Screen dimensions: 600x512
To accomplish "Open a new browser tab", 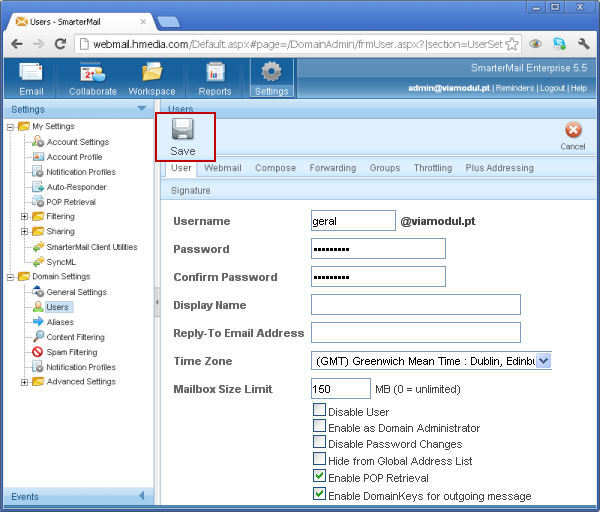I will (x=168, y=22).
